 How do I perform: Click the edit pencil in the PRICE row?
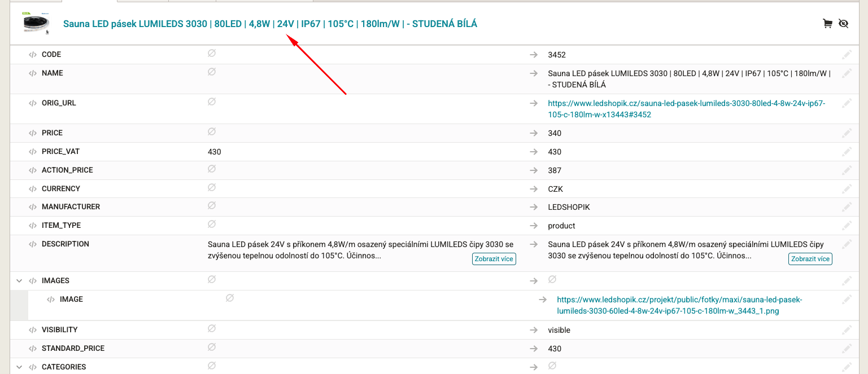pyautogui.click(x=847, y=133)
